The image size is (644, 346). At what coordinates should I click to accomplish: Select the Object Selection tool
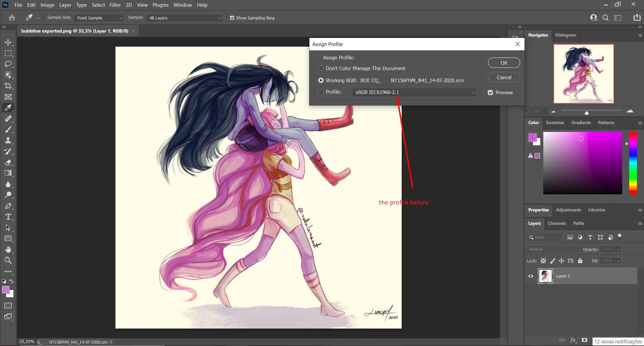(x=8, y=75)
